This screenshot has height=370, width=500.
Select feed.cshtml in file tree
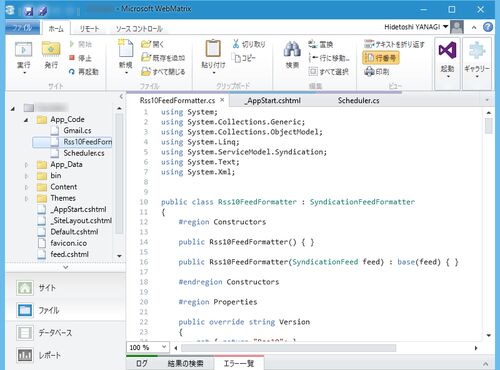click(x=69, y=254)
